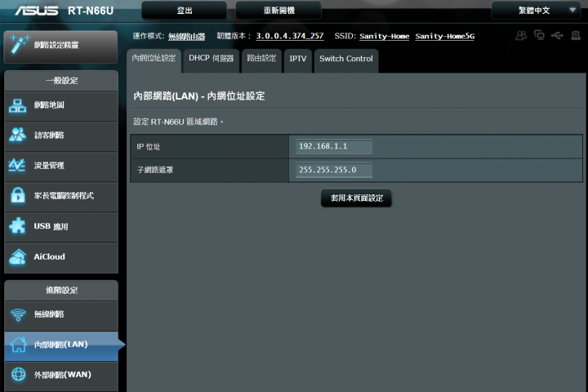
Task: Click the printer status icon in header
Action: (x=576, y=36)
